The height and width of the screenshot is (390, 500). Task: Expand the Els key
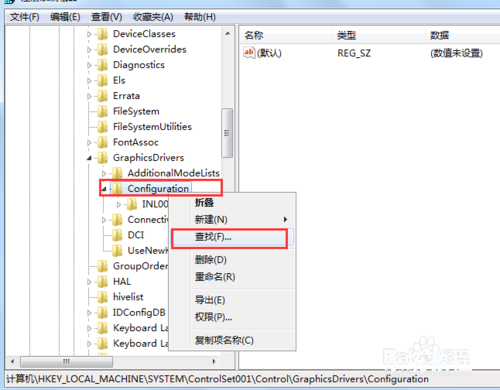click(89, 81)
